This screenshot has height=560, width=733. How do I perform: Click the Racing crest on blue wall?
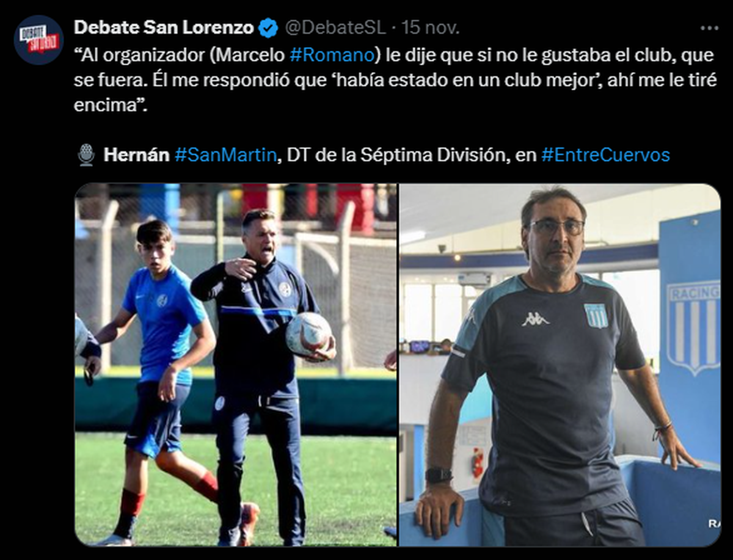point(693,327)
